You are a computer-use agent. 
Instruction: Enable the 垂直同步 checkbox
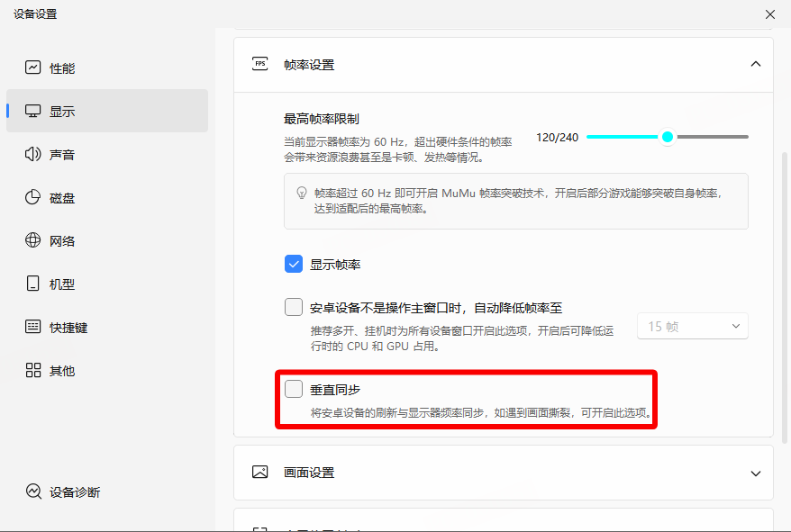point(294,389)
